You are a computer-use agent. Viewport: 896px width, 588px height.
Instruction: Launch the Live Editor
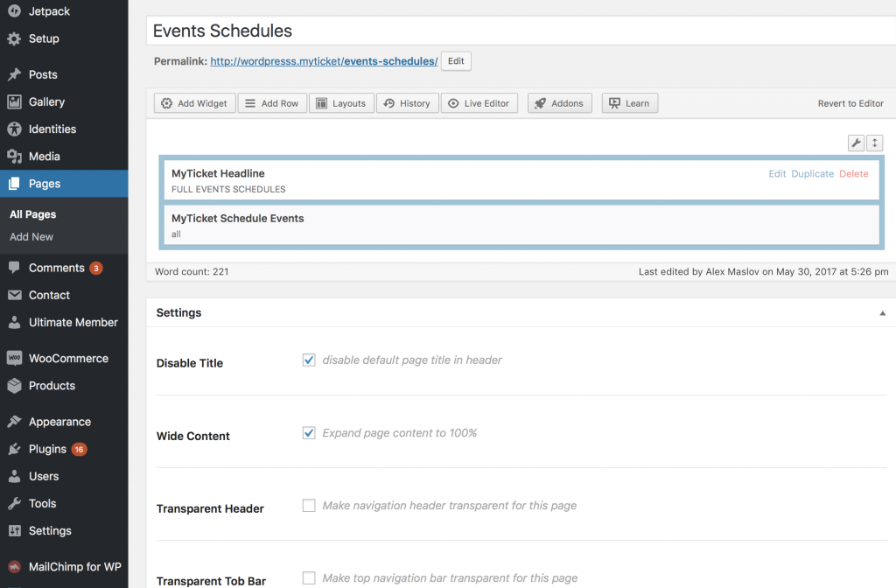click(x=479, y=103)
